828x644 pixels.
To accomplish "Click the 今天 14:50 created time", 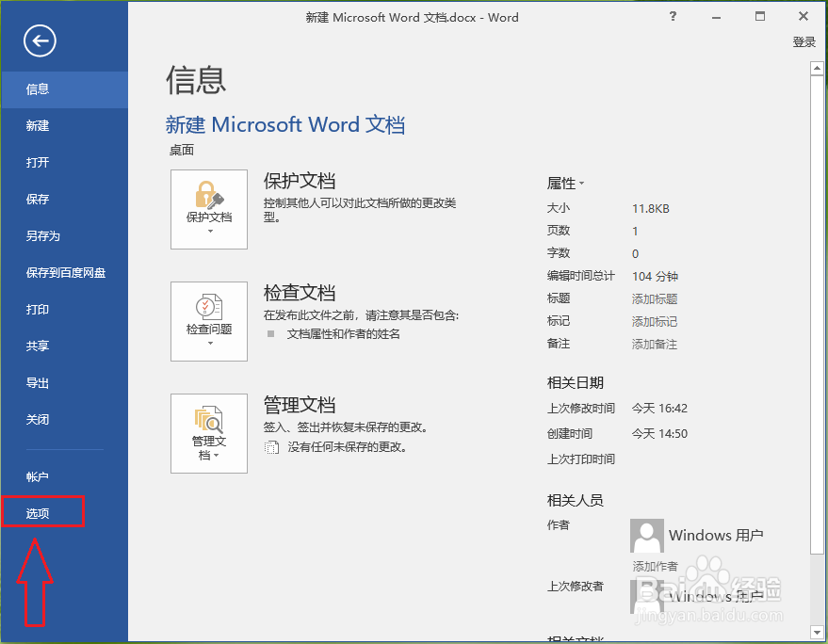I will tap(659, 433).
